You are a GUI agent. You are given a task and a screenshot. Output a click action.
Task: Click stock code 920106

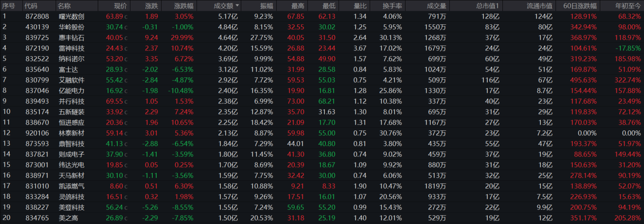click(37, 133)
